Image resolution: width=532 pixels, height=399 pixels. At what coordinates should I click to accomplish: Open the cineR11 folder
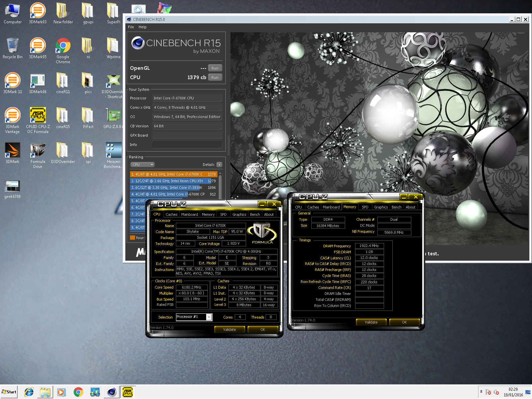[x=63, y=83]
